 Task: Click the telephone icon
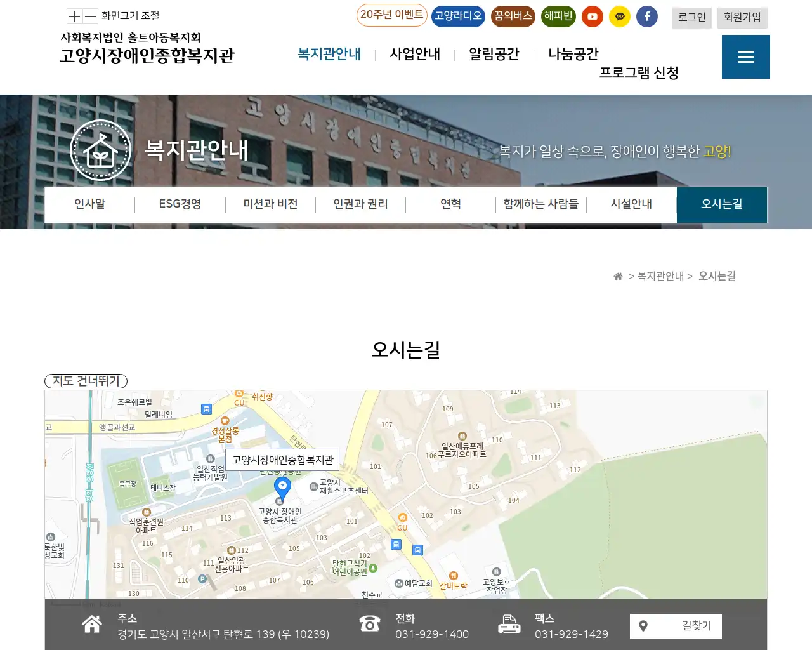370,624
